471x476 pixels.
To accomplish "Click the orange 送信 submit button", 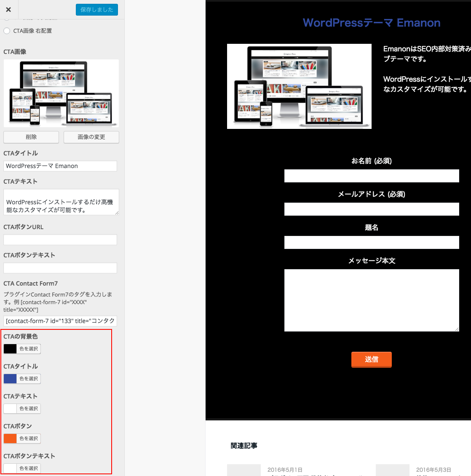I will (372, 360).
